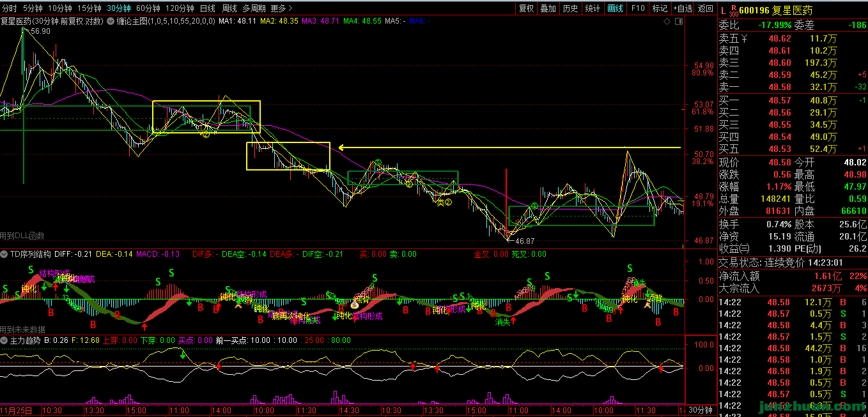Click the 卖二 price 48.59
Image resolution: width=868 pixels, height=417 pixels.
(779, 75)
